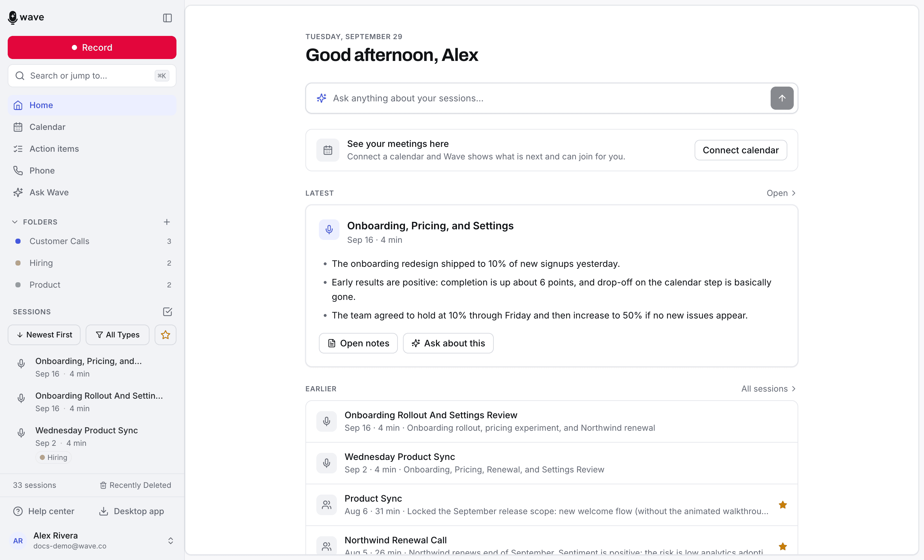Toggle multi-select mode for sessions
This screenshot has height=560, width=924.
pos(167,311)
